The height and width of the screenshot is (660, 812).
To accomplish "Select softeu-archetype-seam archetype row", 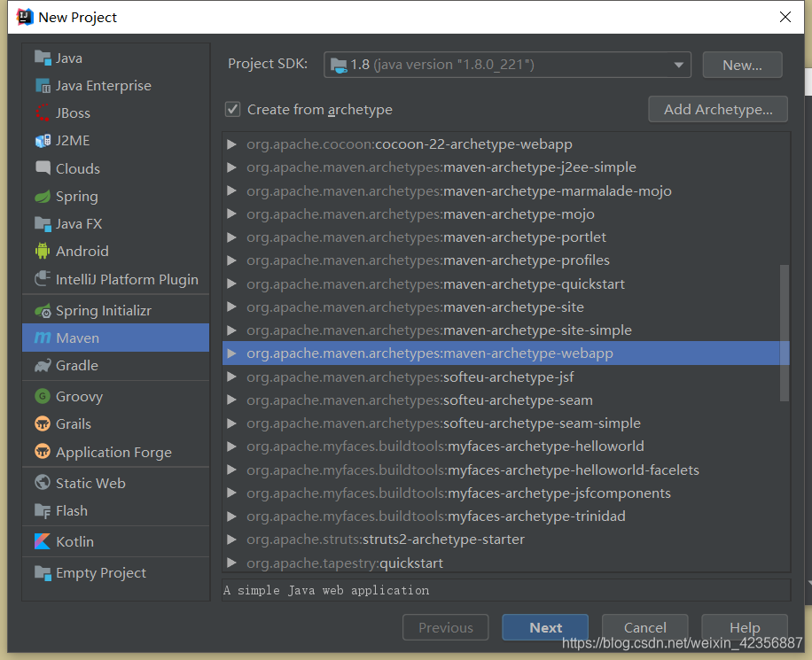I will tap(506, 400).
